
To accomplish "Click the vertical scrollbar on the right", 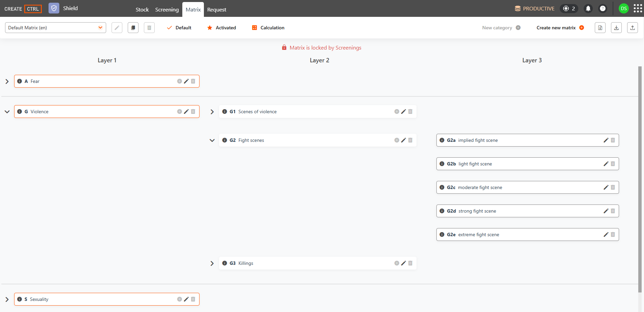I will (640, 179).
